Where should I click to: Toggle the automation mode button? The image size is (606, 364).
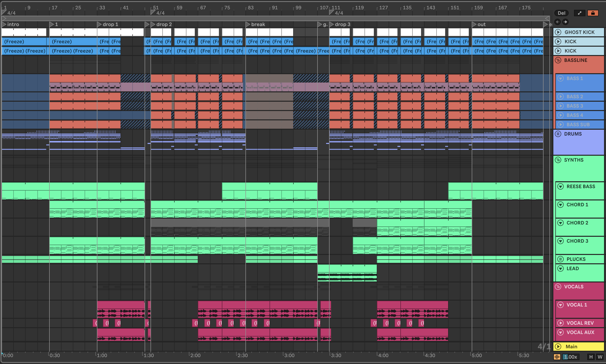coord(579,13)
